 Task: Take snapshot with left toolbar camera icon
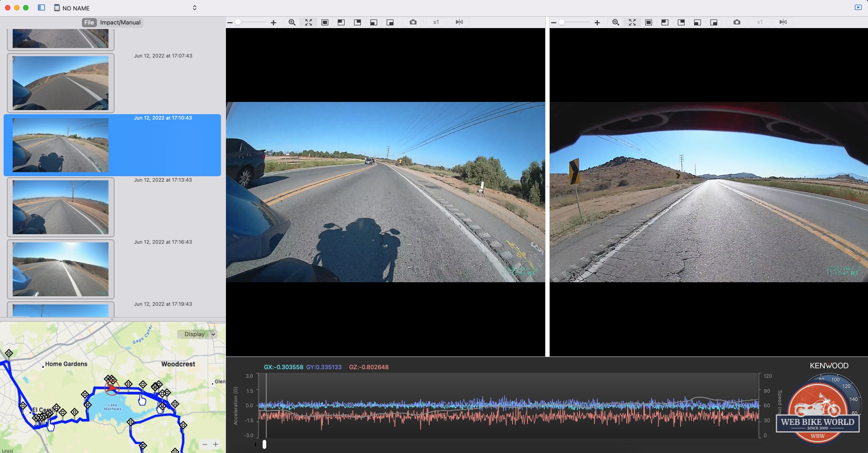[x=413, y=22]
